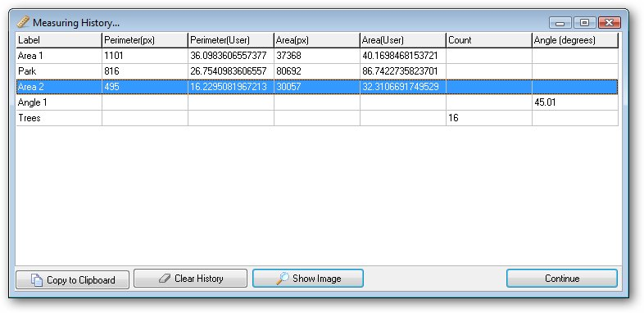Image resolution: width=644 pixels, height=313 pixels.
Task: Click user area 86.7422735823701
Action: 401,71
